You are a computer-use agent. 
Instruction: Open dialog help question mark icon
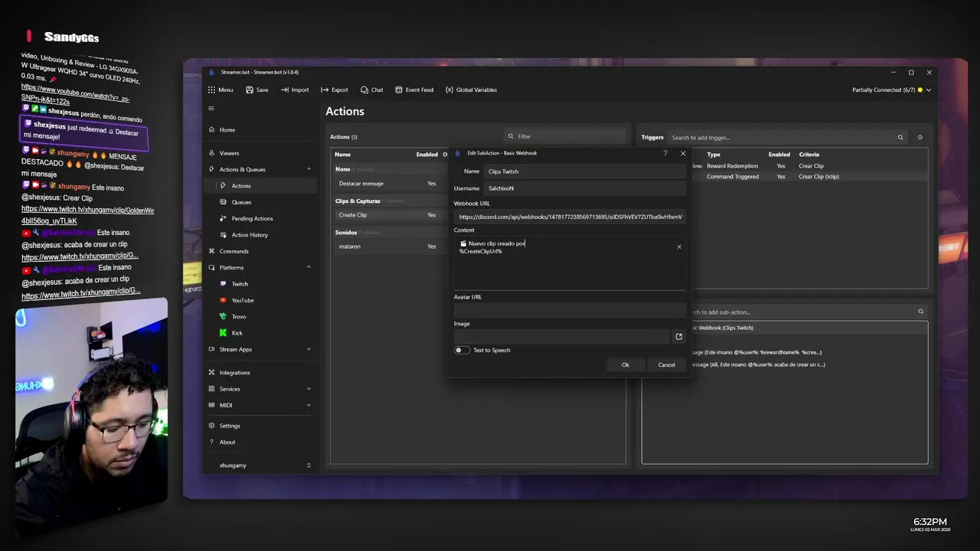[x=665, y=153]
